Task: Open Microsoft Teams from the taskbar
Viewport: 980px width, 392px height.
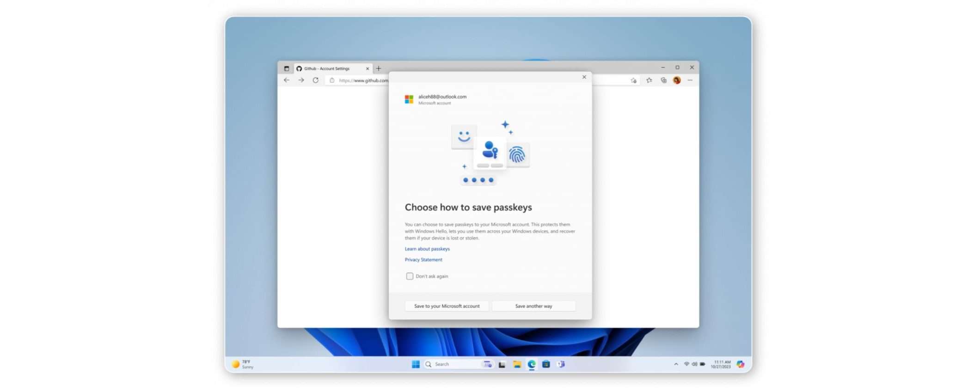Action: (561, 364)
